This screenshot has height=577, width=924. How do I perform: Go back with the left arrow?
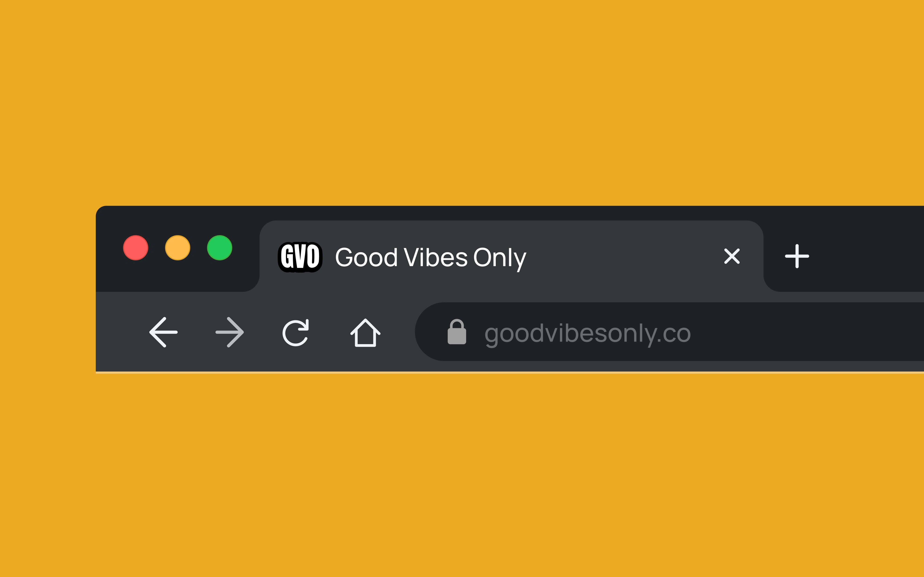point(163,332)
